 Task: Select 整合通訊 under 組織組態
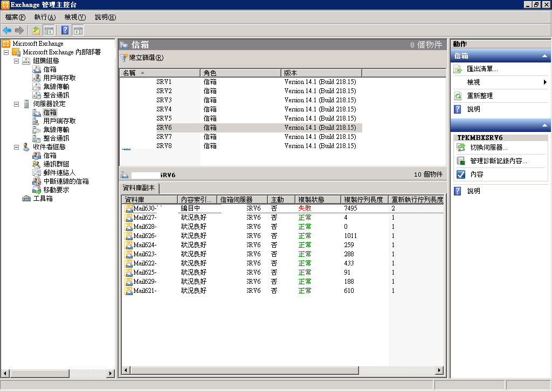click(x=56, y=95)
